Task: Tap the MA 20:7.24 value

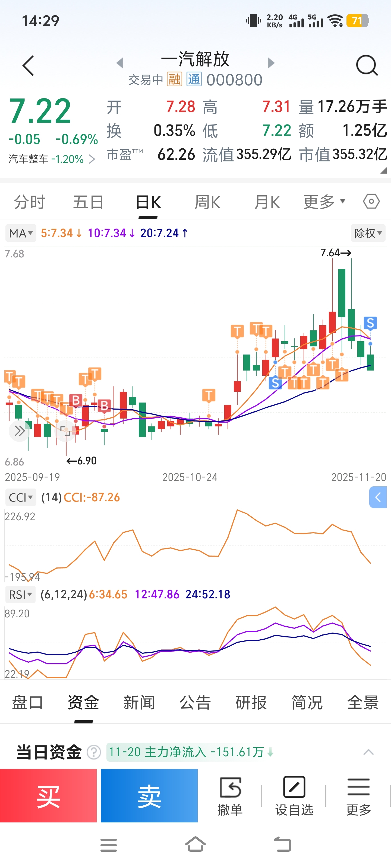Action: [164, 233]
